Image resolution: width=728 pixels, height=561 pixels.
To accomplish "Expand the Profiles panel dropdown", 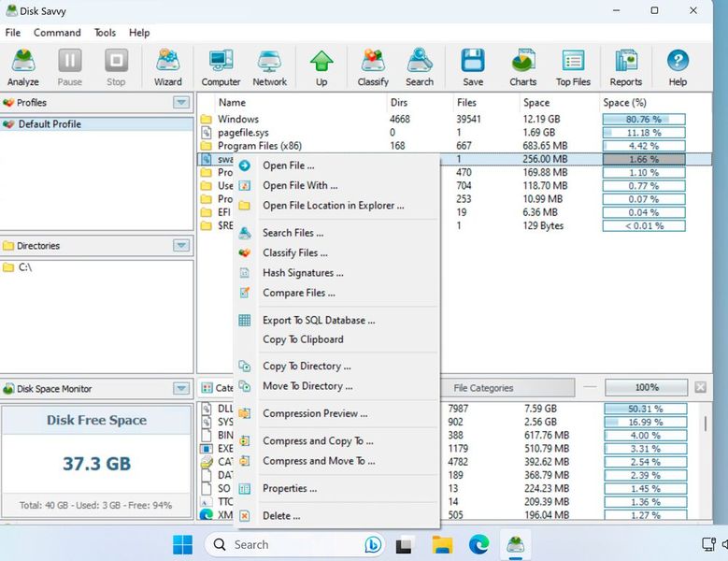I will tap(181, 103).
